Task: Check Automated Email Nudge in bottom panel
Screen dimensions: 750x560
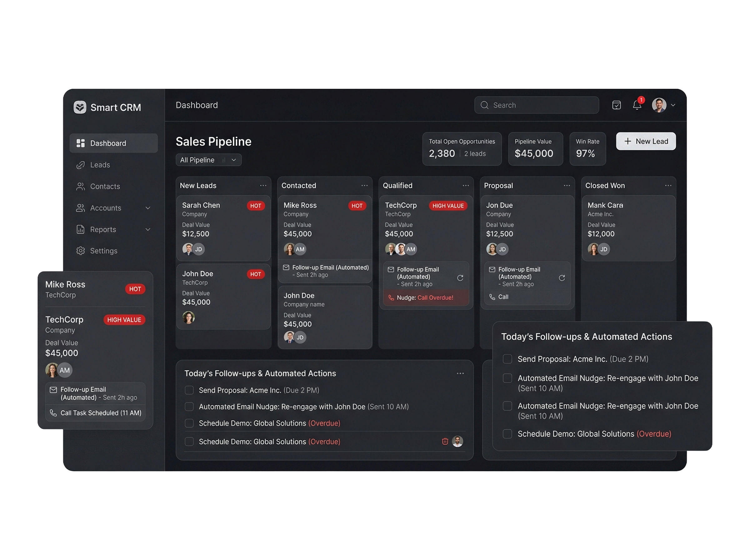Action: click(x=189, y=407)
